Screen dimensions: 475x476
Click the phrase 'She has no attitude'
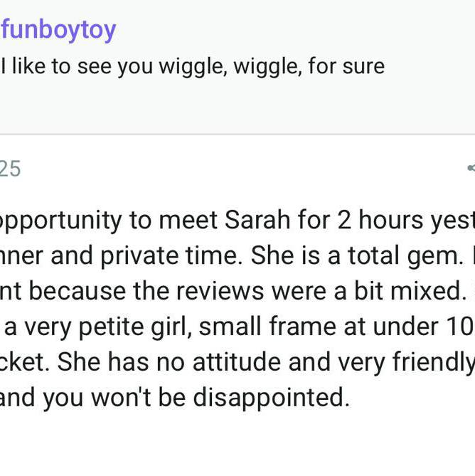(158, 362)
